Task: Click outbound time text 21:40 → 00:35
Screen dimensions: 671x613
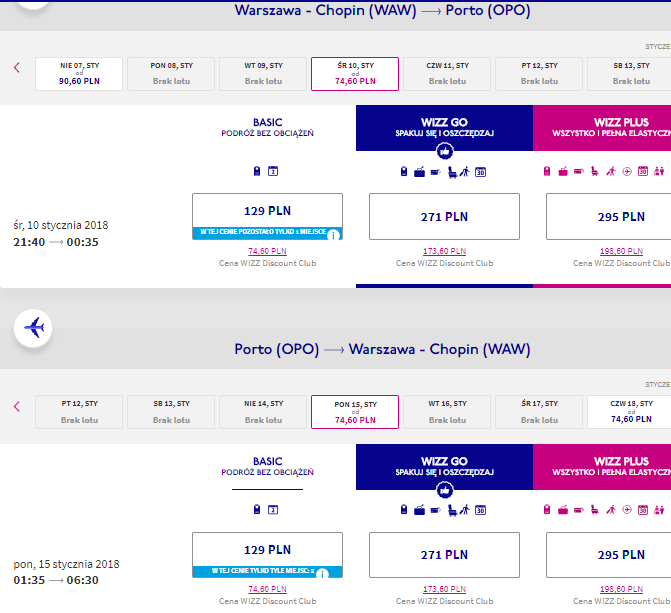Action: tap(56, 242)
